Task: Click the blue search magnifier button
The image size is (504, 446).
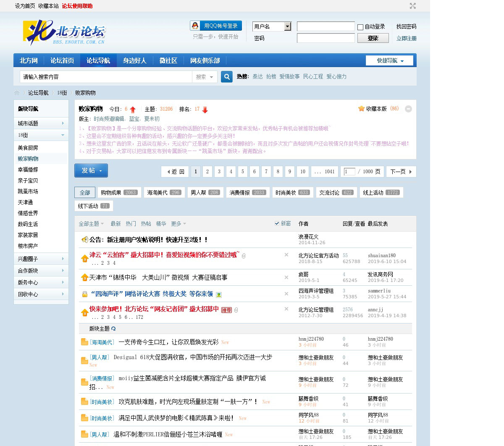Action: click(x=227, y=77)
